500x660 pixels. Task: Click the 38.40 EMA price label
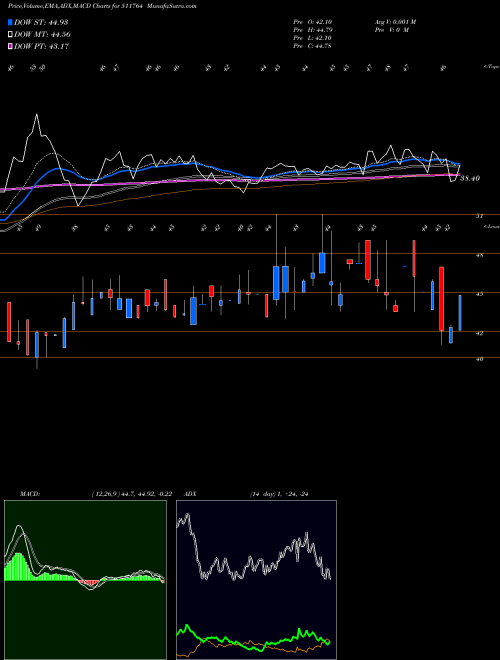pos(470,178)
